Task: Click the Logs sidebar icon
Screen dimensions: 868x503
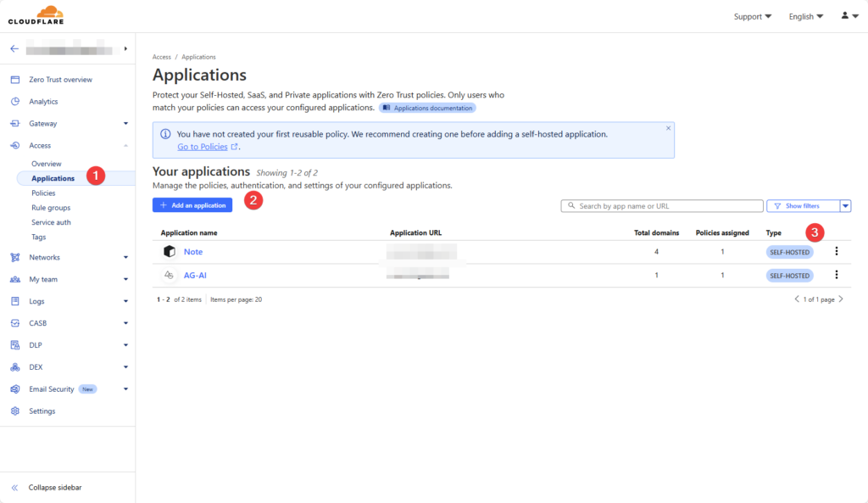Action: [x=15, y=301]
